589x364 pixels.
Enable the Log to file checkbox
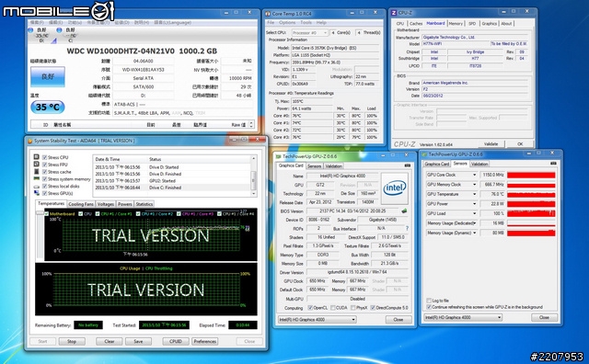(429, 301)
